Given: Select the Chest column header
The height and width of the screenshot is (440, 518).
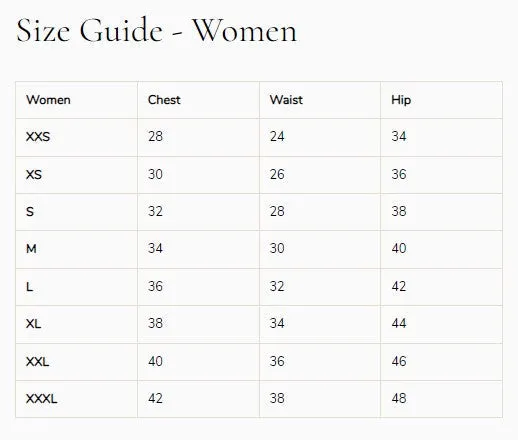Looking at the screenshot, I should coord(164,100).
